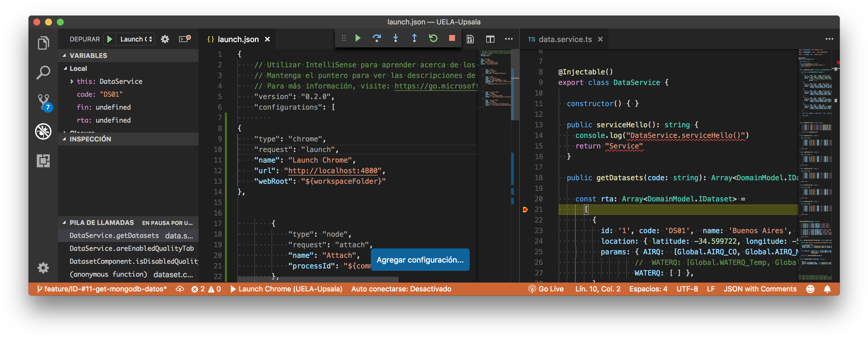Select DataService.areEnabledQualityTab stack frame
This screenshot has width=868, height=339.
[x=128, y=249]
